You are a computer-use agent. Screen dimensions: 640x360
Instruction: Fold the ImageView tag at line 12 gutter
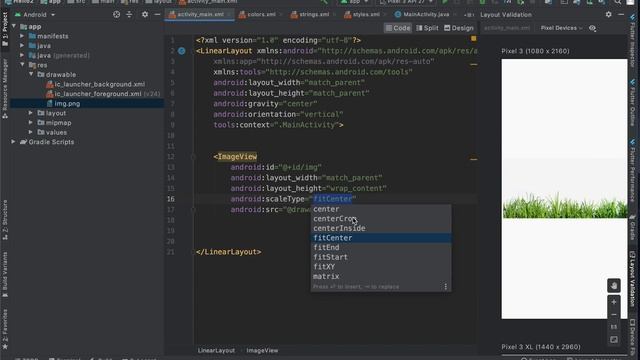pyautogui.click(x=193, y=157)
